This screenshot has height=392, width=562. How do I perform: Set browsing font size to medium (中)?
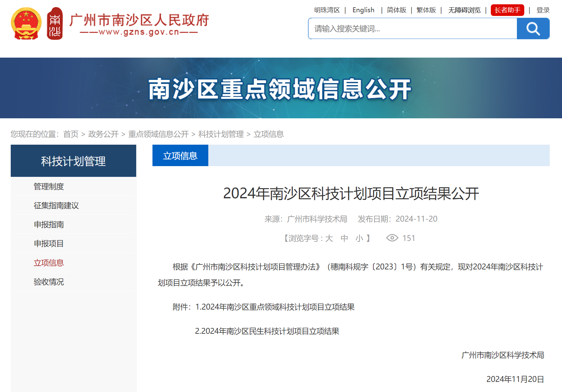click(x=344, y=238)
